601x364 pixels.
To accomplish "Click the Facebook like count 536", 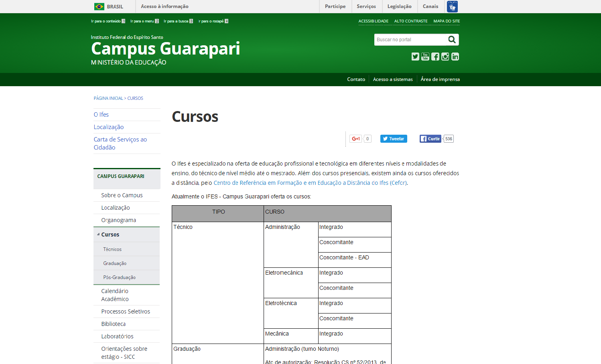I will (449, 139).
